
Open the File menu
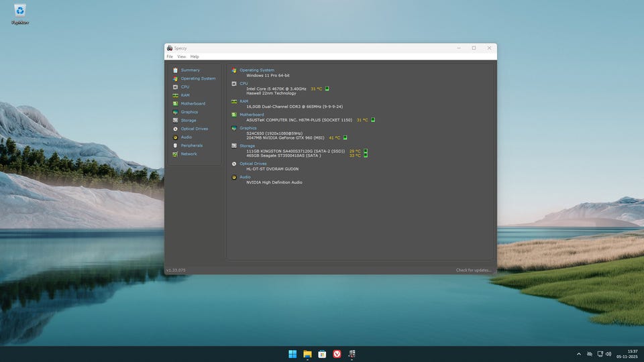click(x=170, y=57)
